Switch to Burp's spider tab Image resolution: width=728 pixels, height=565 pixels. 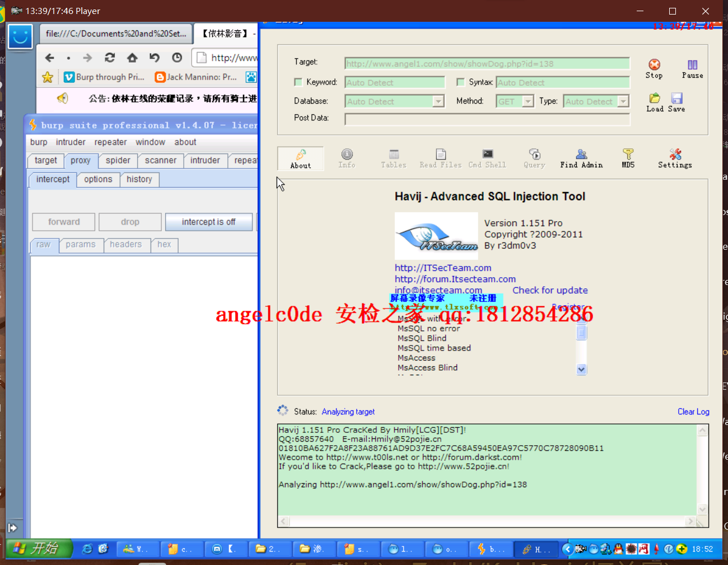pyautogui.click(x=118, y=160)
